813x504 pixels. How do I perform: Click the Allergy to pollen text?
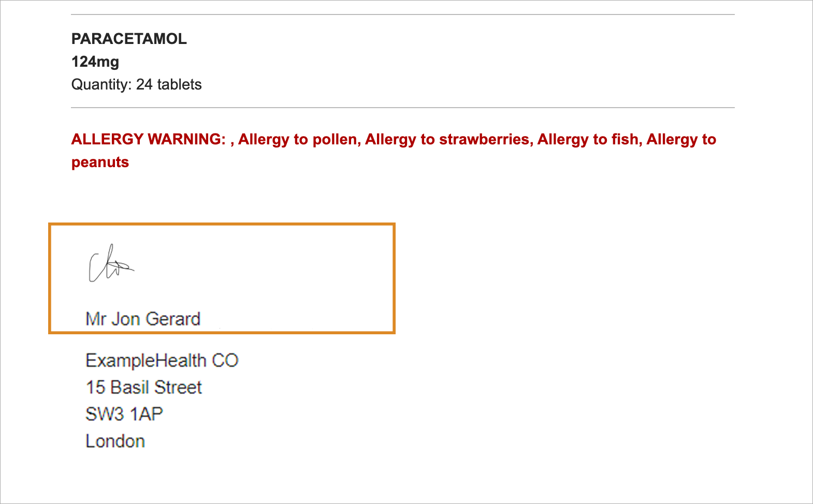(x=298, y=139)
